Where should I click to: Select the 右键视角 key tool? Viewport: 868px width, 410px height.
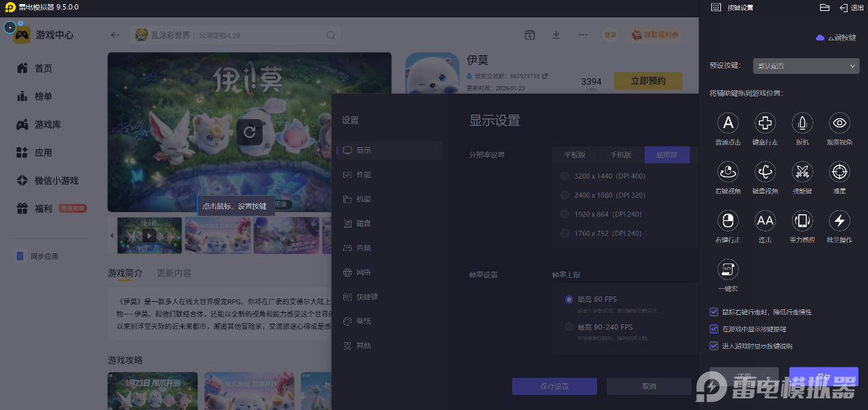[728, 172]
